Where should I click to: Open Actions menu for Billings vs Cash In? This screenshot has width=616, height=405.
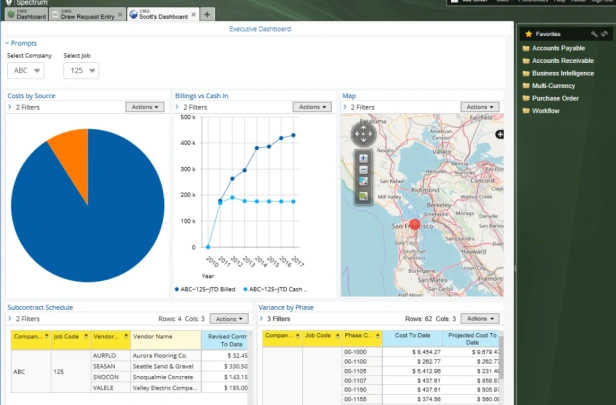coord(312,107)
